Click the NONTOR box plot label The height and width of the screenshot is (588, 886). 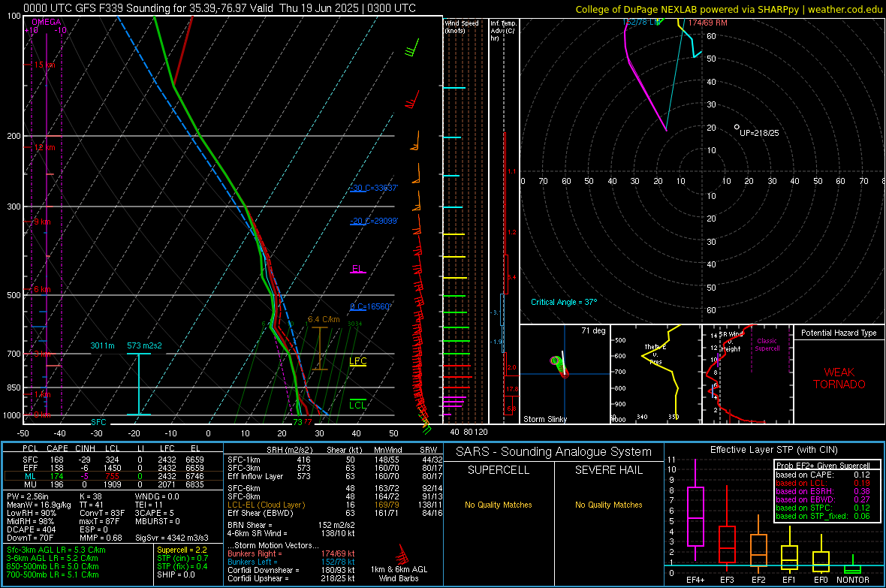853,580
